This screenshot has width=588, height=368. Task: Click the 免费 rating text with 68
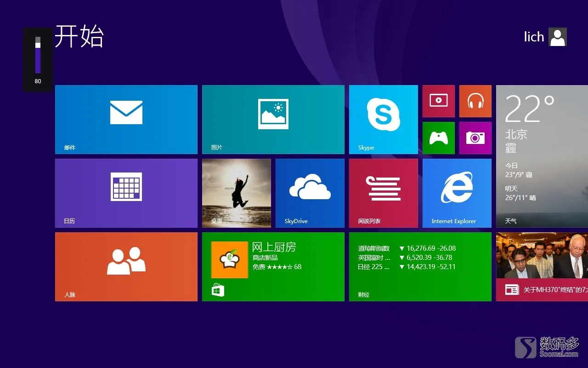pyautogui.click(x=277, y=267)
